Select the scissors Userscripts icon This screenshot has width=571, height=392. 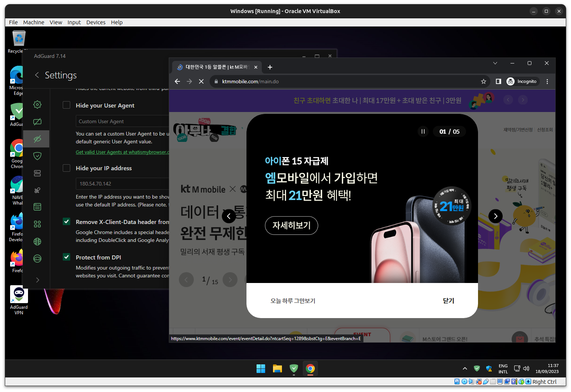(37, 190)
